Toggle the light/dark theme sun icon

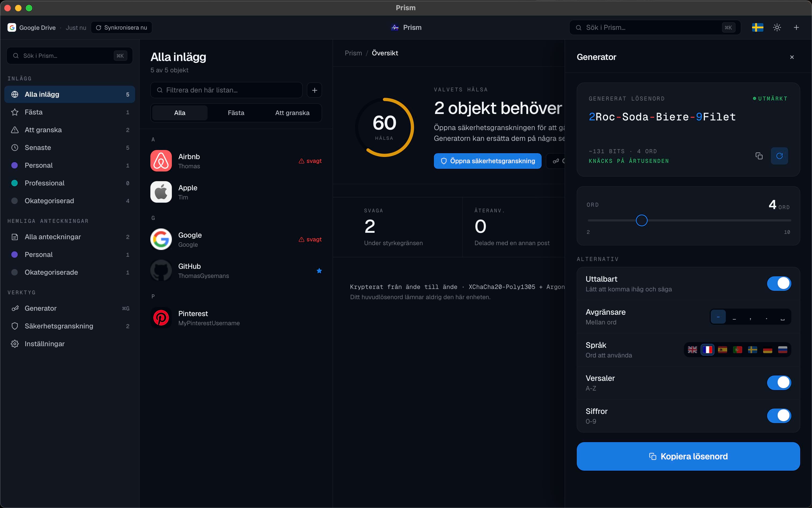click(x=777, y=27)
